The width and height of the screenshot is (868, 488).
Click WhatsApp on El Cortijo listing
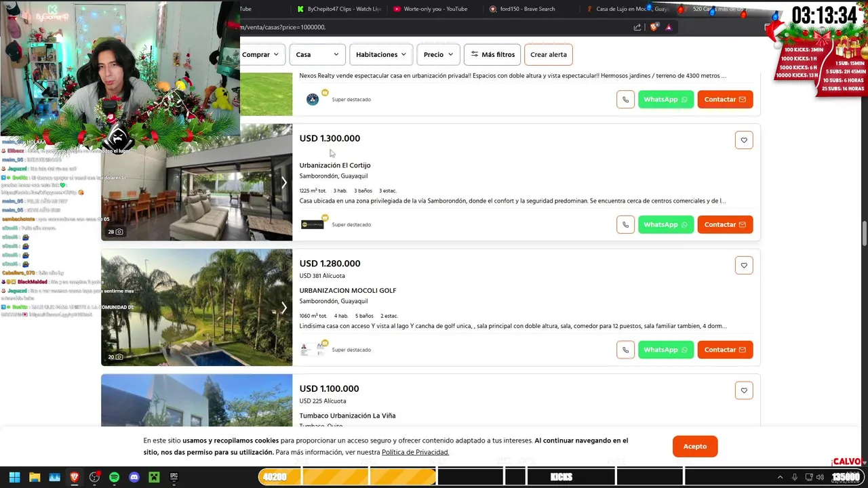tap(666, 224)
